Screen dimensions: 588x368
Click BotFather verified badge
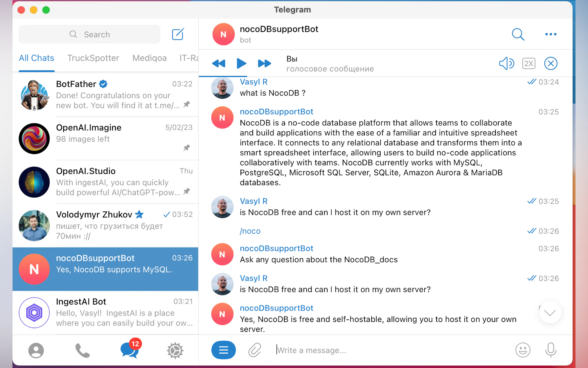[x=103, y=84]
